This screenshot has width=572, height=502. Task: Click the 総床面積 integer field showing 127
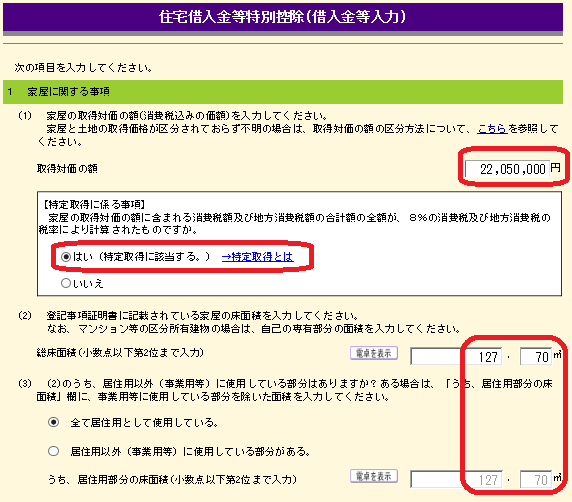click(x=456, y=356)
